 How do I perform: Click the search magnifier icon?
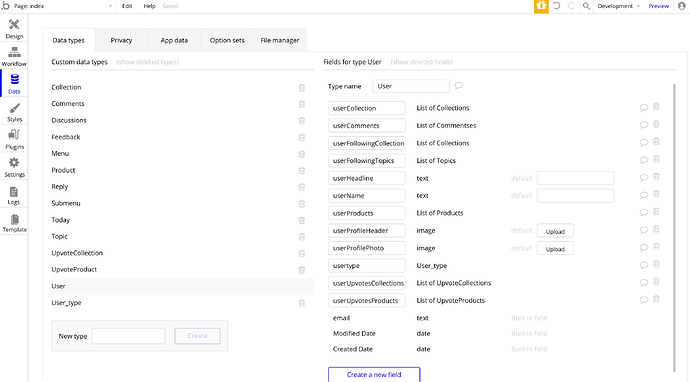586,6
